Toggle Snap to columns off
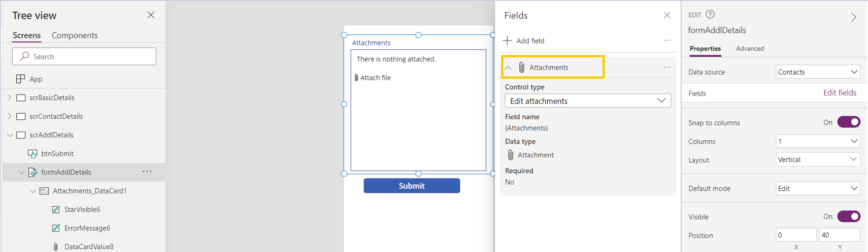The width and height of the screenshot is (868, 252). (849, 122)
